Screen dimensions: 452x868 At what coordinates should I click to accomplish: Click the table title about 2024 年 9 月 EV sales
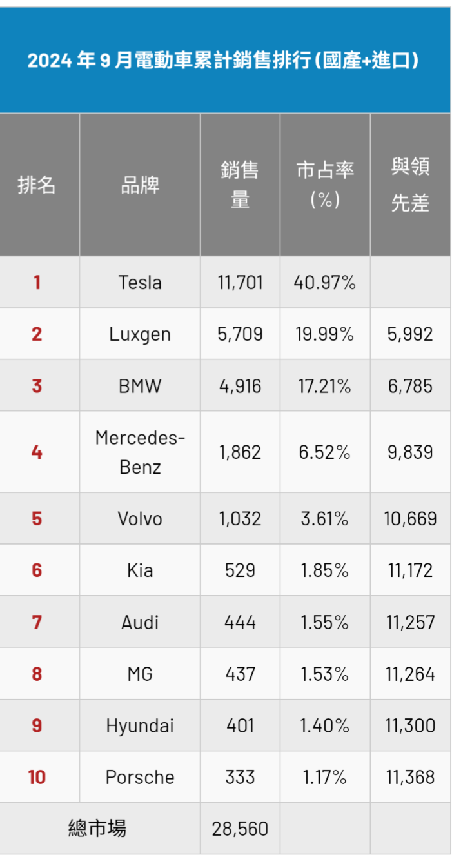(x=223, y=61)
